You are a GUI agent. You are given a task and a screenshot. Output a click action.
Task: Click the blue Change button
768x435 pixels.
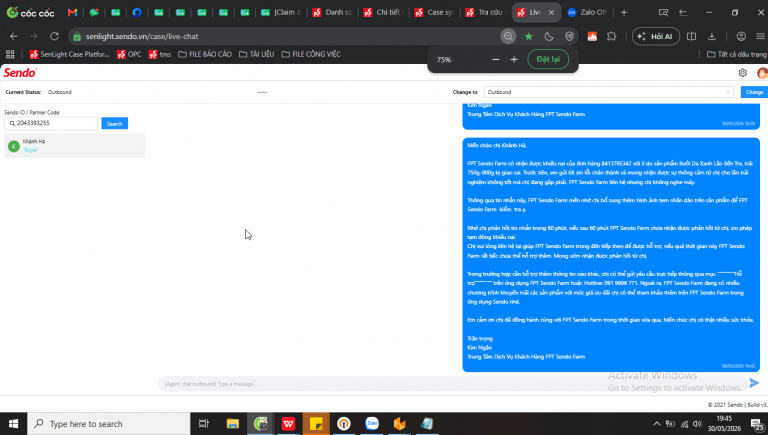[x=754, y=92]
